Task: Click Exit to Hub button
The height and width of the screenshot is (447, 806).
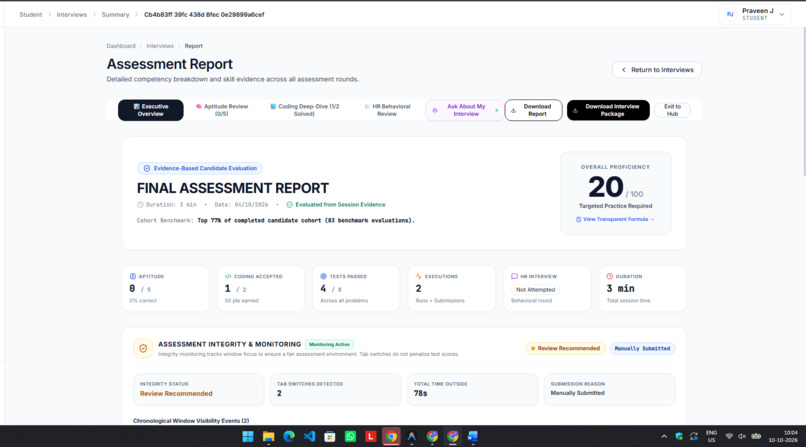Action: (x=672, y=110)
